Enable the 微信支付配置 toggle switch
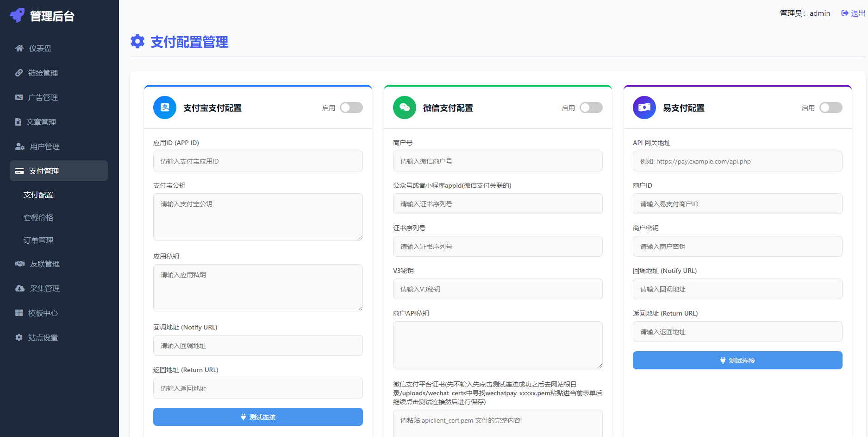Screen dimensions: 868x437 coord(591,108)
